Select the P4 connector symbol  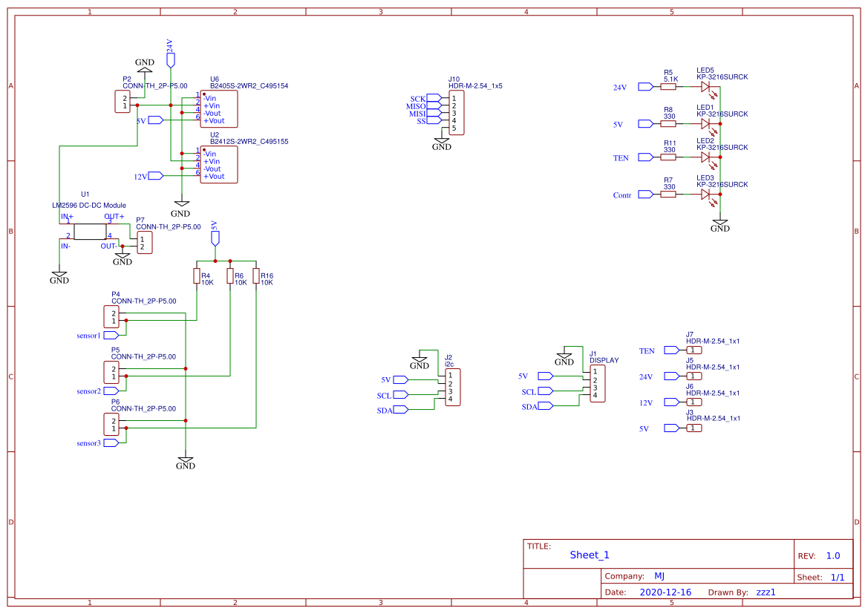(x=111, y=317)
